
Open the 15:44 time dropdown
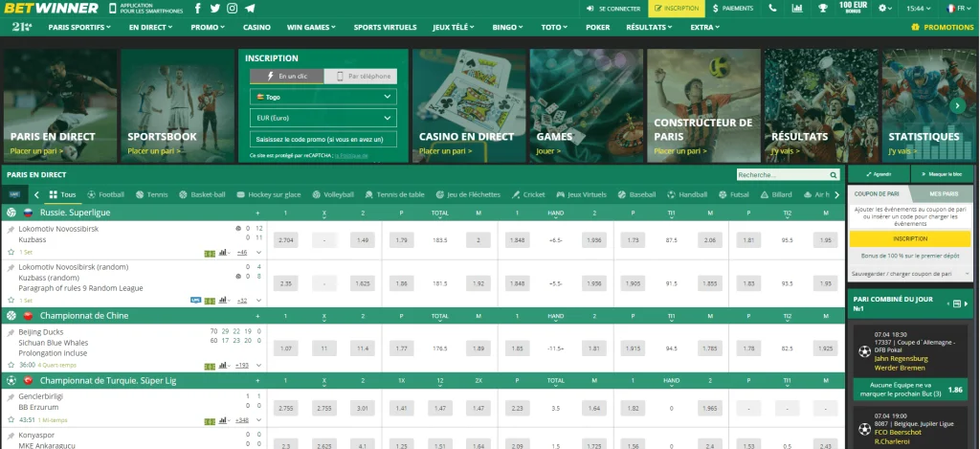(919, 8)
